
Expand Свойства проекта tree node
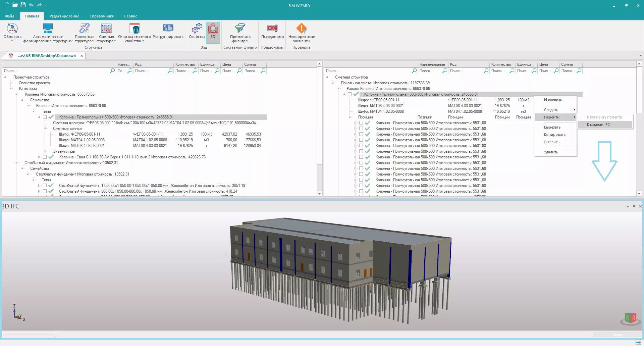coord(11,83)
